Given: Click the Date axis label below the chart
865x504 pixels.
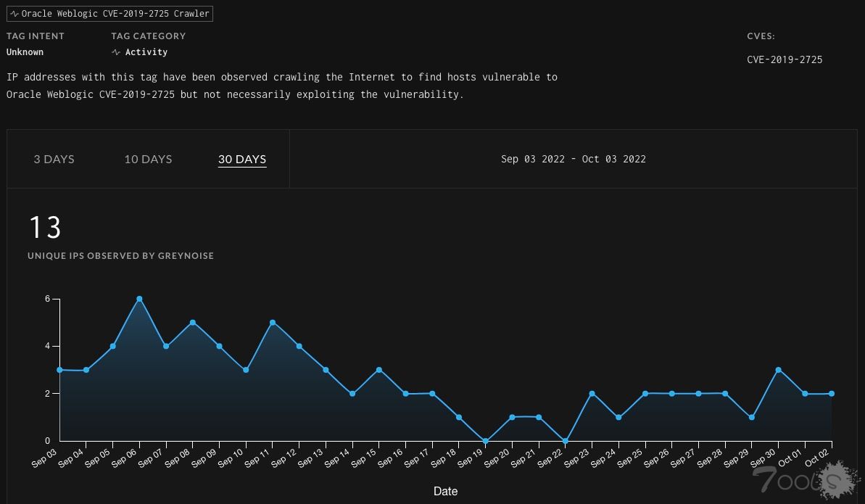Looking at the screenshot, I should click(445, 491).
